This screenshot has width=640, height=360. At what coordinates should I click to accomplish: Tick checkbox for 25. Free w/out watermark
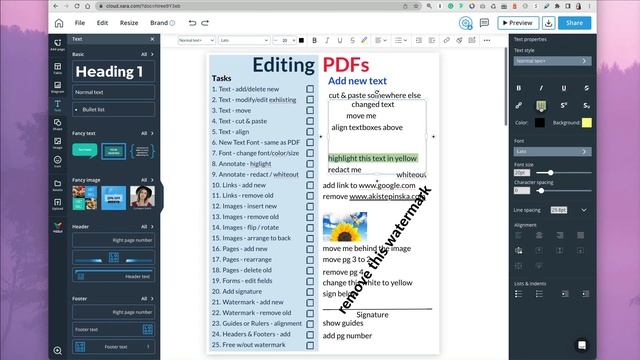310,345
